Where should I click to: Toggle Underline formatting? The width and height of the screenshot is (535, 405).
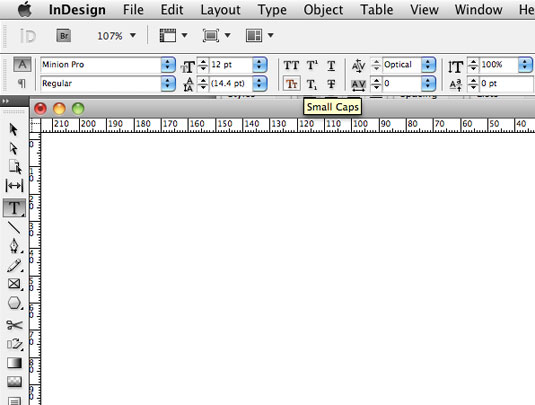(x=331, y=65)
